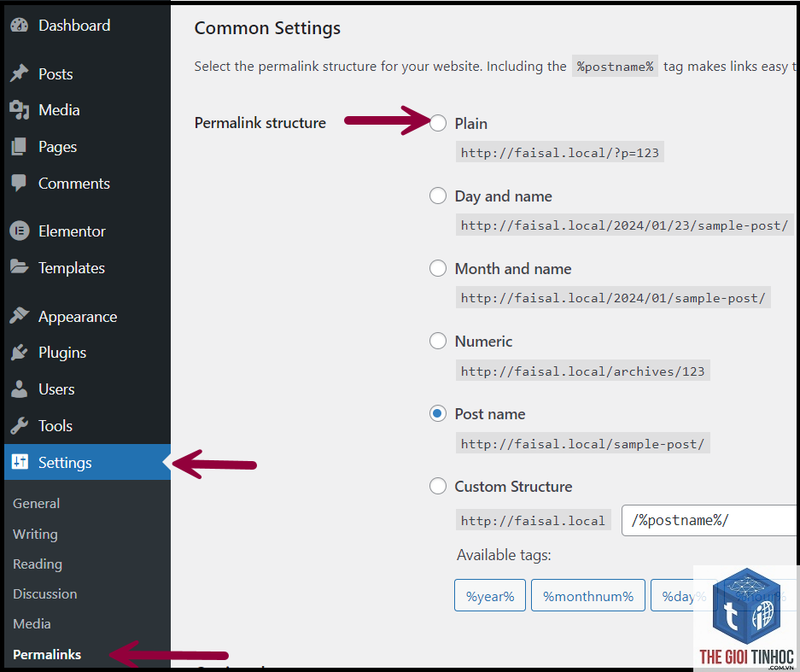Click the Day and name example URL
The width and height of the screenshot is (800, 672).
624,225
